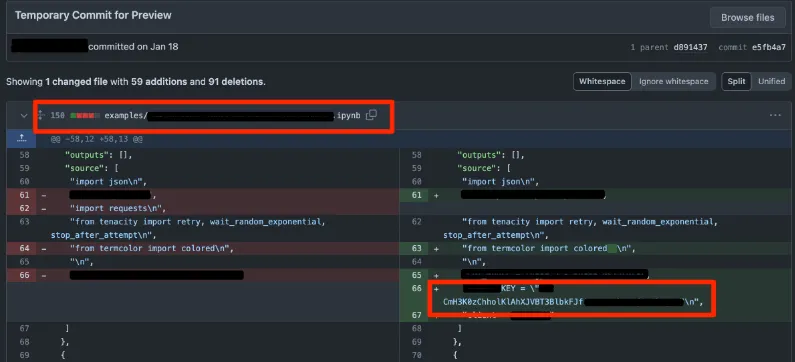
Task: Click left-side 'from tenacity import retry' line
Action: [x=188, y=228]
